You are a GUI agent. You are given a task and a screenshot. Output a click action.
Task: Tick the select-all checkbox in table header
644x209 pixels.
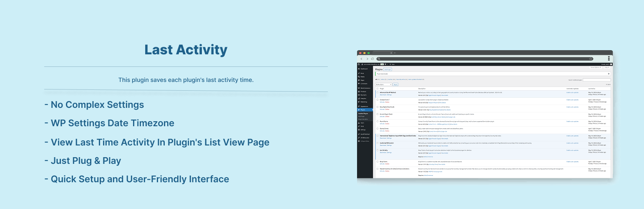point(377,89)
